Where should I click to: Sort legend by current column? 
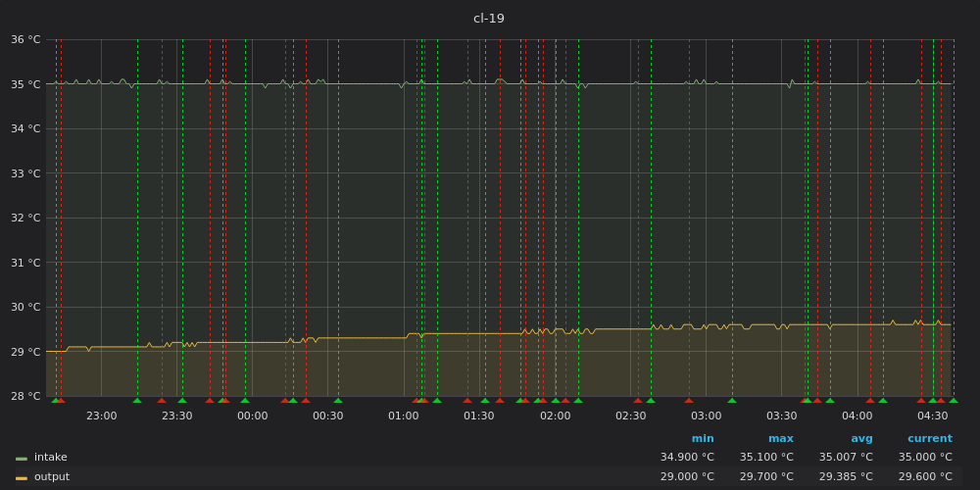(929, 439)
